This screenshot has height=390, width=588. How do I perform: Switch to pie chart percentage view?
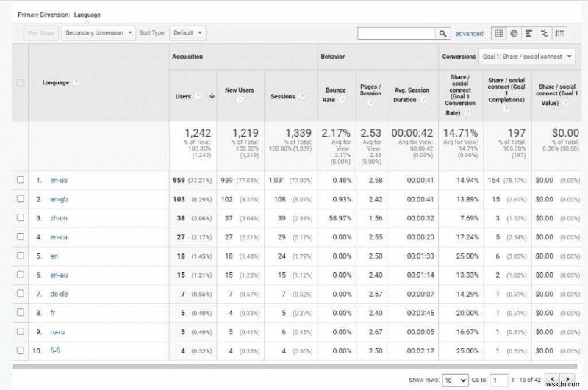click(x=514, y=33)
